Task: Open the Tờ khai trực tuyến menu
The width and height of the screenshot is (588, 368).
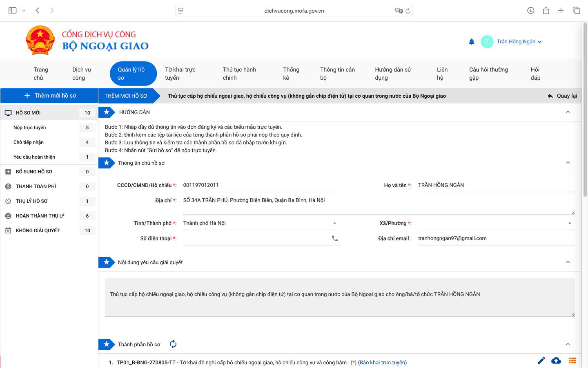Action: 180,74
